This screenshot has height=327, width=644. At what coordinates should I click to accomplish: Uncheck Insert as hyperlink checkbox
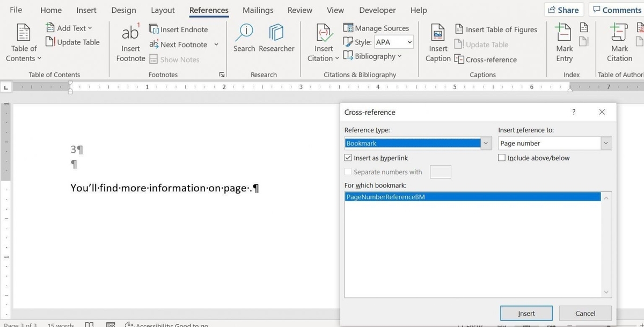tap(348, 158)
